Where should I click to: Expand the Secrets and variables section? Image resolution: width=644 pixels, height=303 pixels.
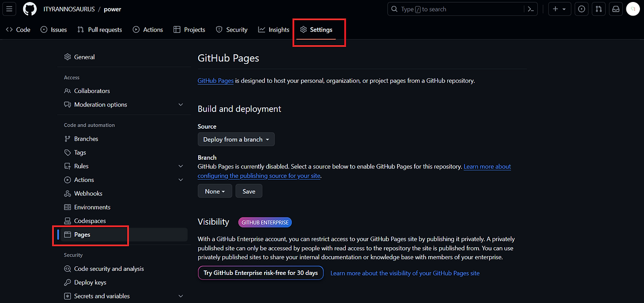coord(102,296)
